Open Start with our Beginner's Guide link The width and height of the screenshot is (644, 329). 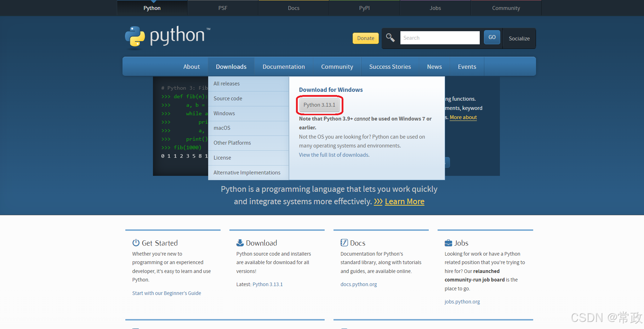point(167,293)
